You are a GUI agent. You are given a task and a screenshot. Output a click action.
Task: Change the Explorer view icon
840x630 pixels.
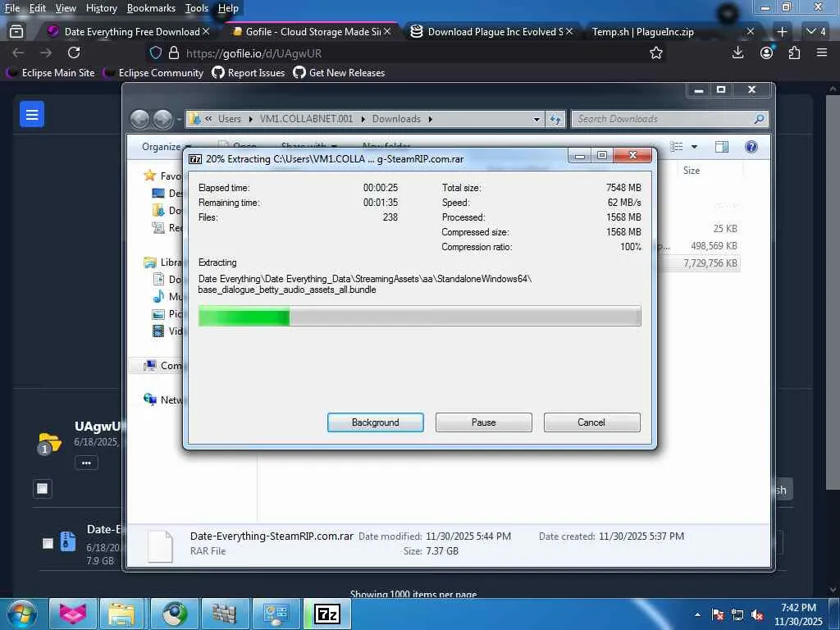click(677, 147)
